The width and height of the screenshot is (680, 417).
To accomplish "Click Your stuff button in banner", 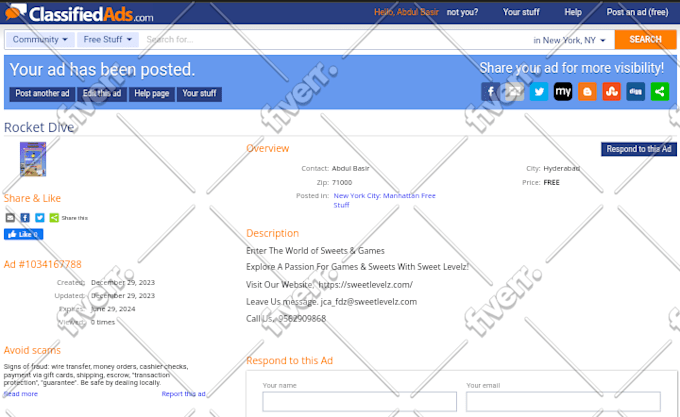I will 199,94.
